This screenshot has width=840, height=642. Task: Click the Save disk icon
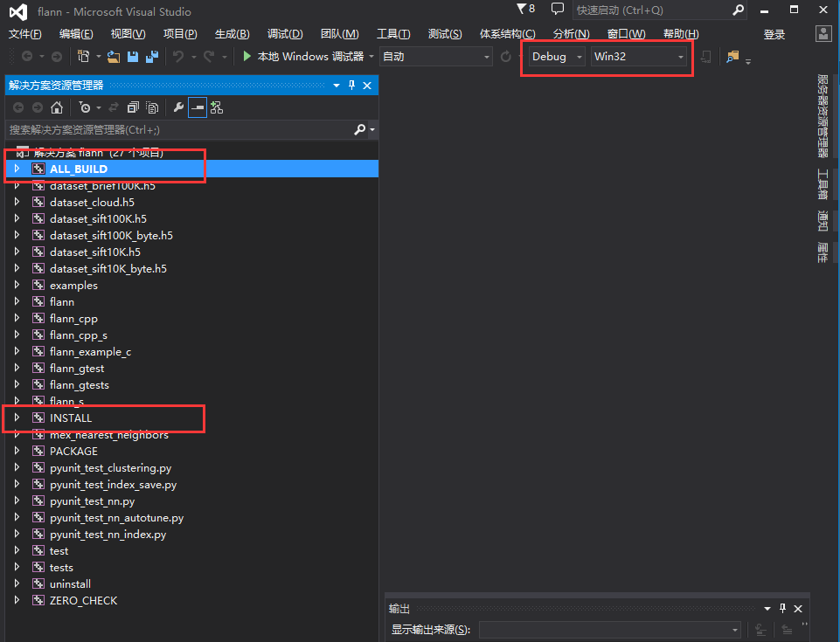click(x=133, y=56)
